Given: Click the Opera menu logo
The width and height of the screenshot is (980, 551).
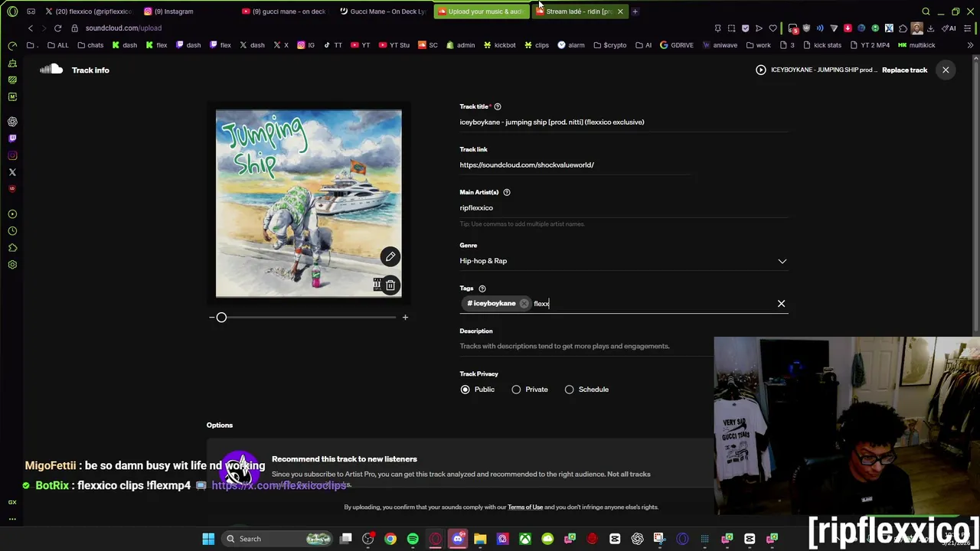Looking at the screenshot, I should tap(12, 11).
